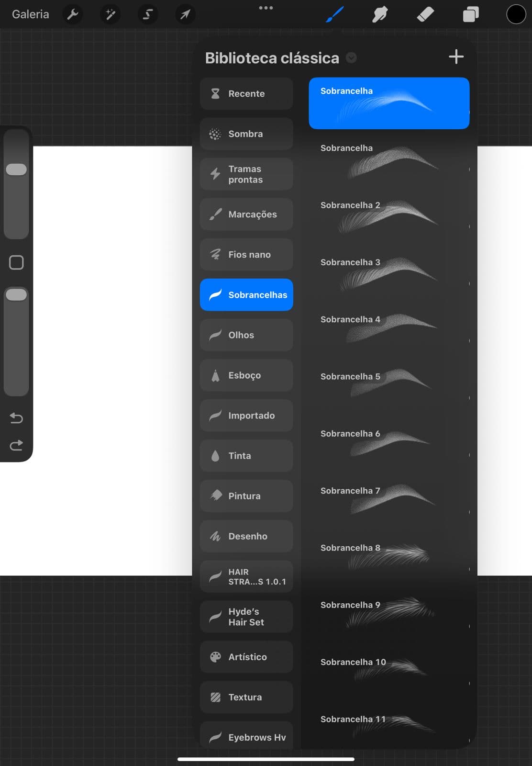Return to Galeria
Screen dimensions: 532x766
pyautogui.click(x=30, y=14)
